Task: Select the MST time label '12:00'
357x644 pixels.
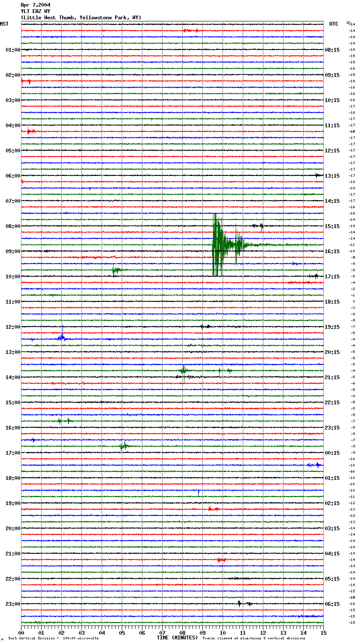Action: 13,327
